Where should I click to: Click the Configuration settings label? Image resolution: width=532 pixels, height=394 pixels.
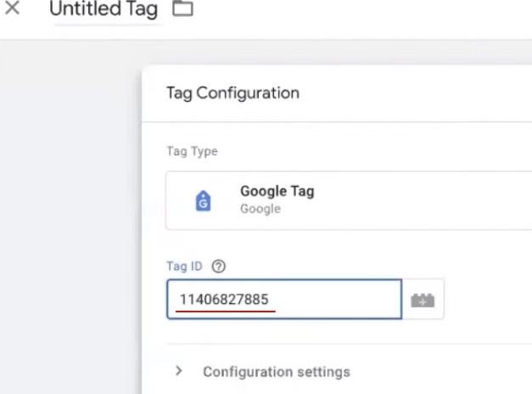pyautogui.click(x=276, y=372)
